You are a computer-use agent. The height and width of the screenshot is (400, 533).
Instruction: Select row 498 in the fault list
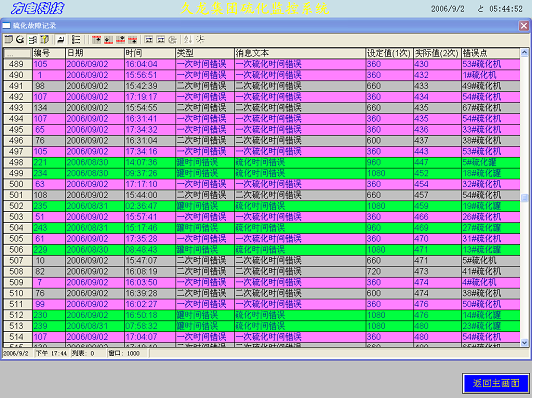(x=261, y=162)
